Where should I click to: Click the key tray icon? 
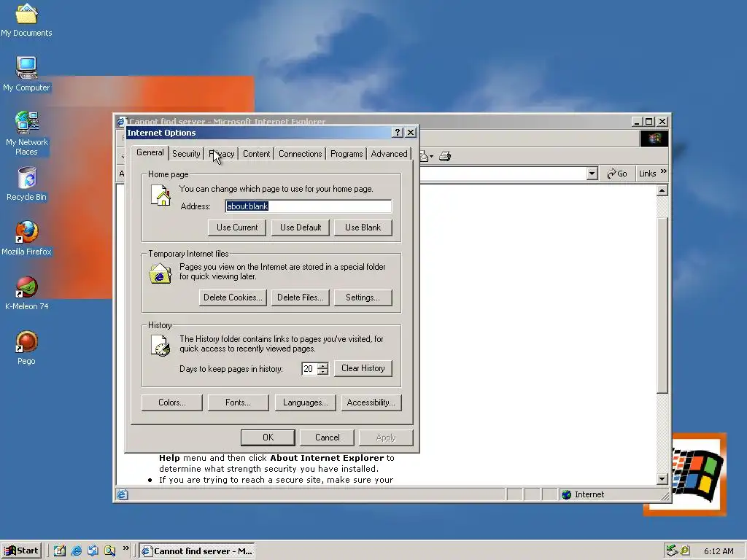coord(684,551)
